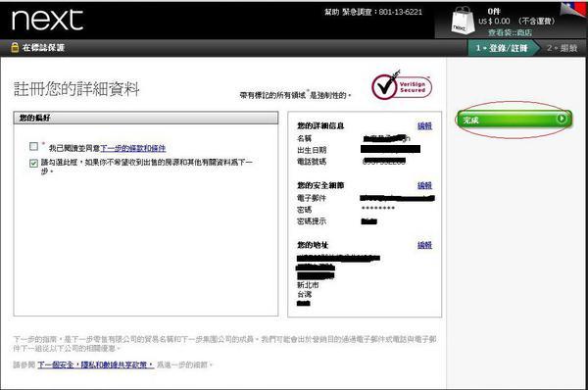The height and width of the screenshot is (390, 588).
Task: Click the 出生日期 label
Action: click(312, 150)
